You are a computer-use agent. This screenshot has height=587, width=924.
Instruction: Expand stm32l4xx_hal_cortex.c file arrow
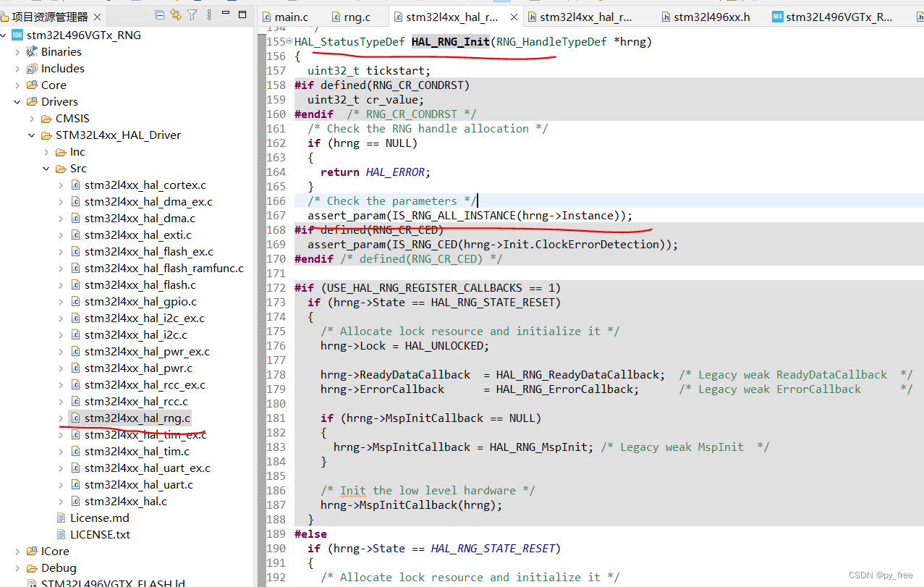61,185
